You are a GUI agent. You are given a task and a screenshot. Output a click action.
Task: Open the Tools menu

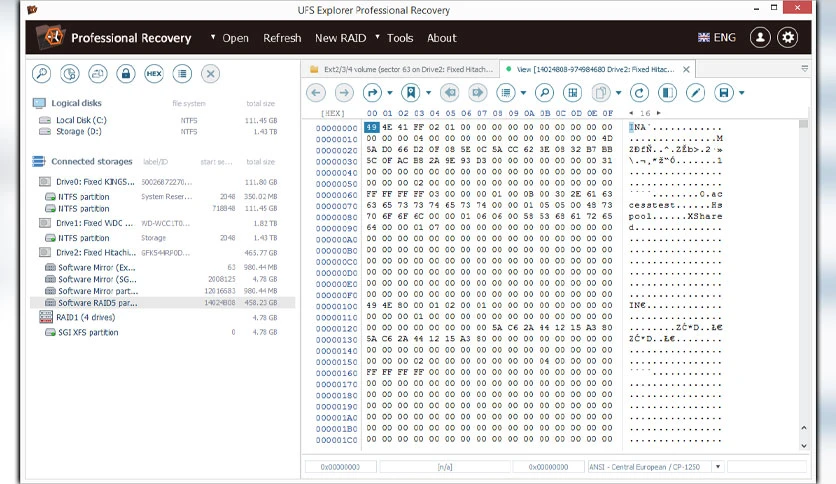point(400,38)
